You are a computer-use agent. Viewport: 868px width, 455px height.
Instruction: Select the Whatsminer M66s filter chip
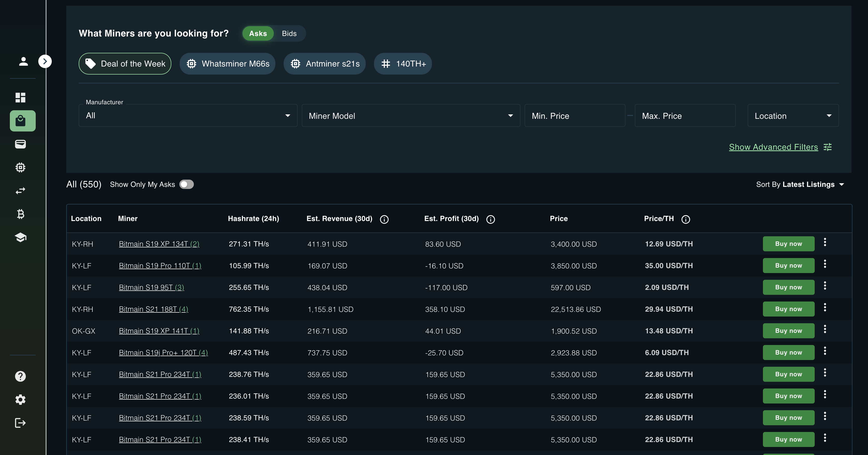227,64
